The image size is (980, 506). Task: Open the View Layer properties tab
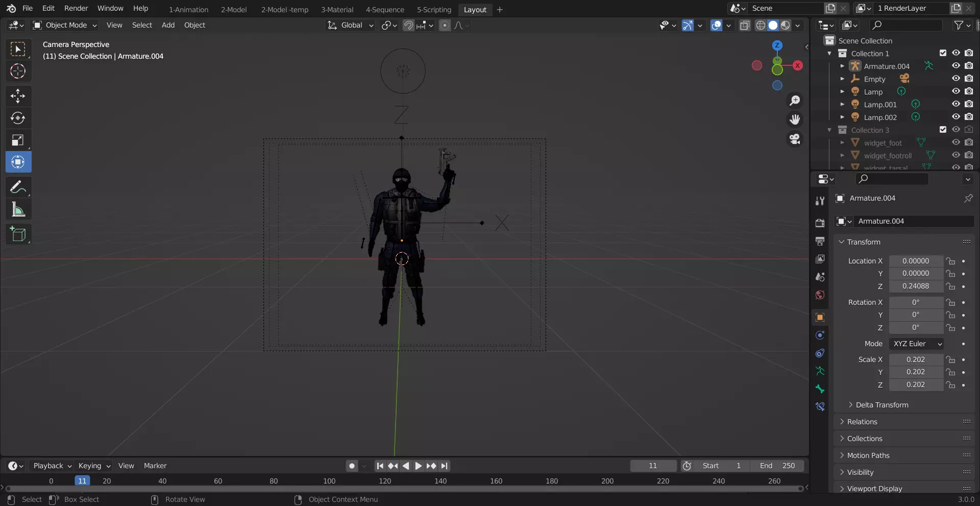tap(820, 259)
